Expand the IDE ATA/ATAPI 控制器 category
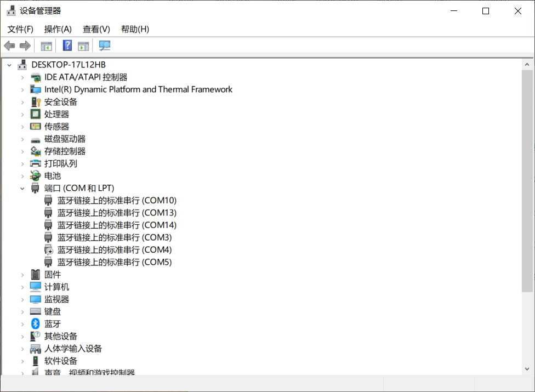The width and height of the screenshot is (535, 392). coord(22,77)
